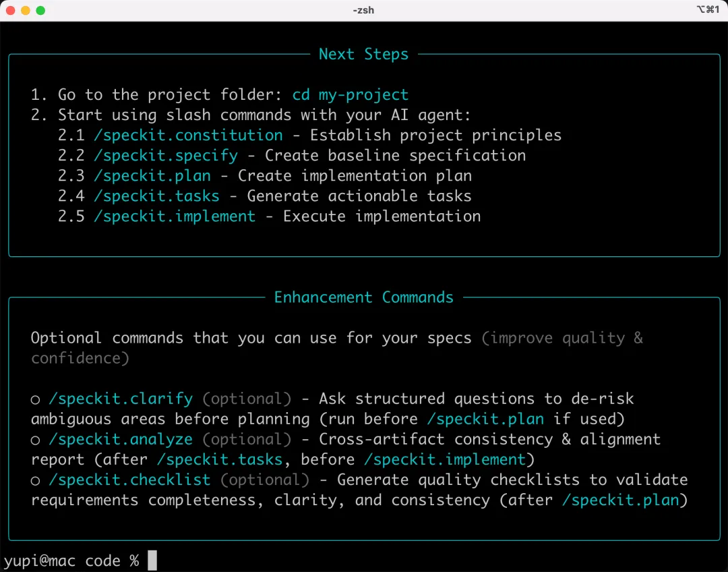Click the block cursor at the shell prompt

[152, 561]
